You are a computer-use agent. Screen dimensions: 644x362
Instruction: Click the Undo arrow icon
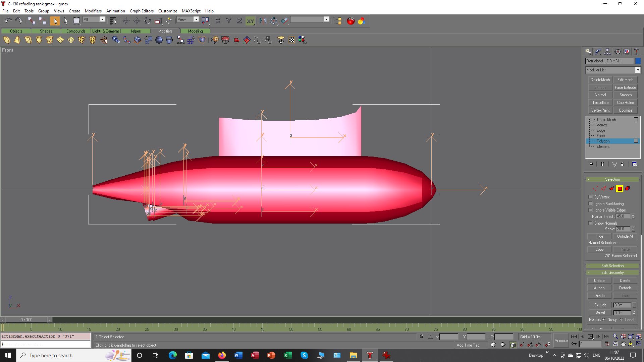point(8,21)
